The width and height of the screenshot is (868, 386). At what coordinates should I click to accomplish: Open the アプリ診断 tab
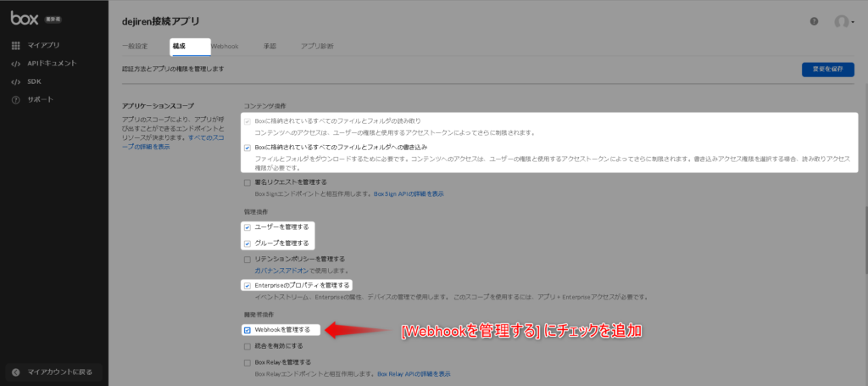[317, 47]
